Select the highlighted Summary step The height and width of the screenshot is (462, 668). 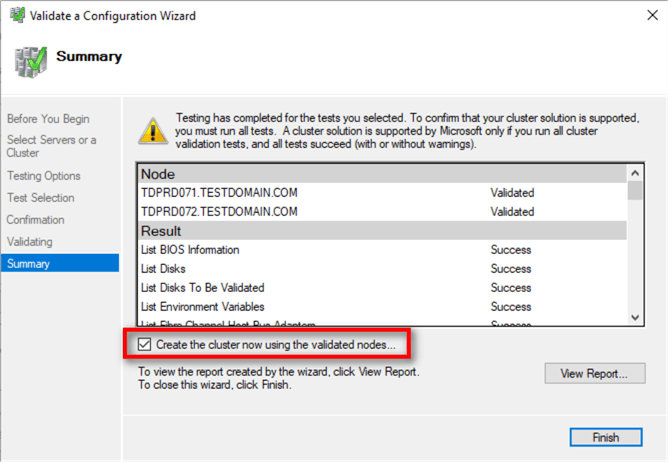pos(29,264)
